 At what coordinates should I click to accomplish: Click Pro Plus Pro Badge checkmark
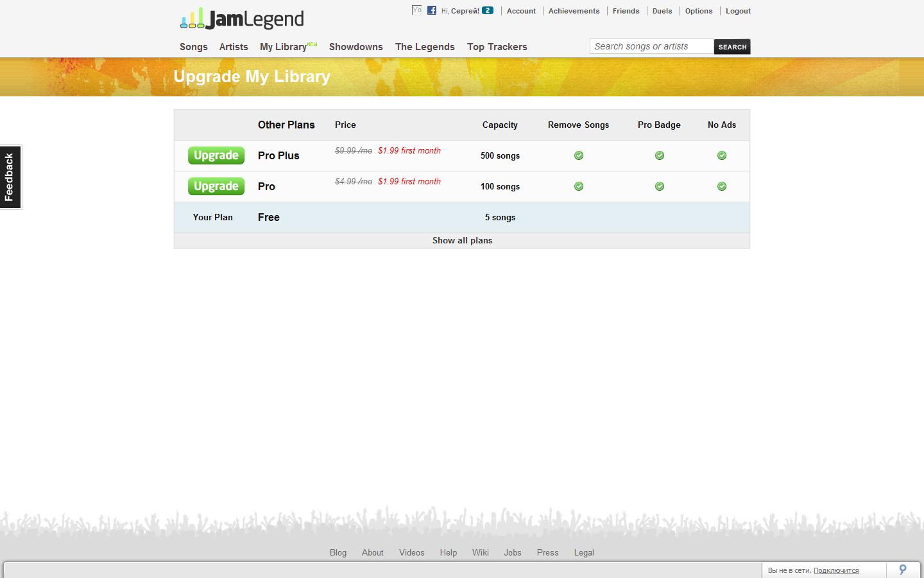pos(660,155)
